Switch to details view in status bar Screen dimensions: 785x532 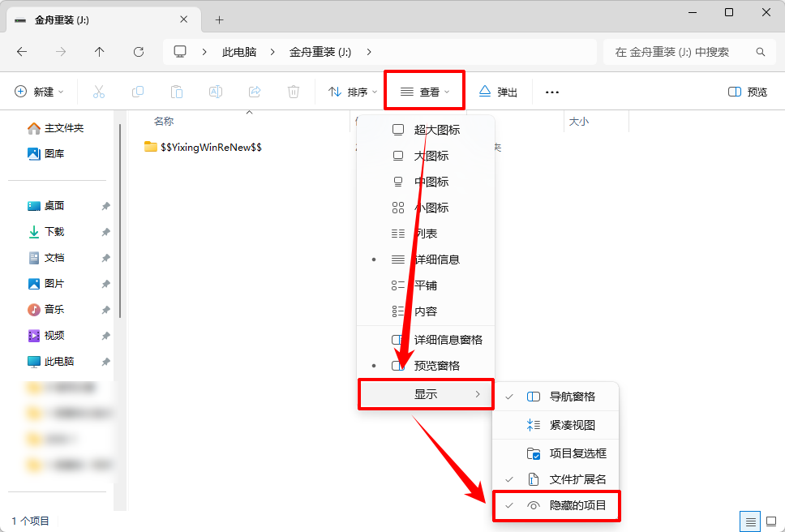click(x=750, y=522)
